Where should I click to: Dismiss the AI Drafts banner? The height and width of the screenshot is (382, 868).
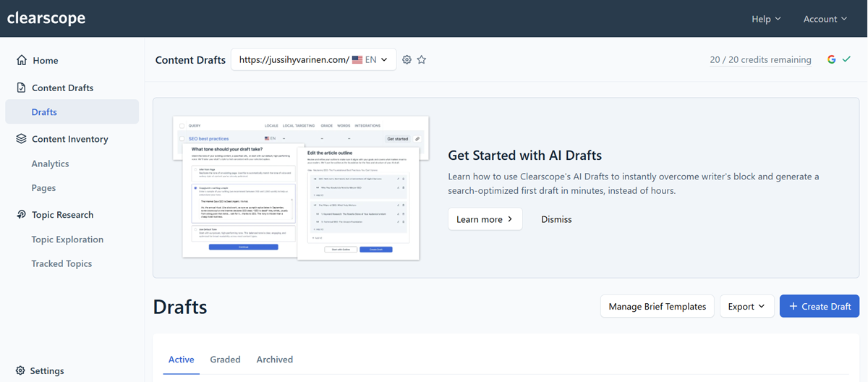[556, 219]
